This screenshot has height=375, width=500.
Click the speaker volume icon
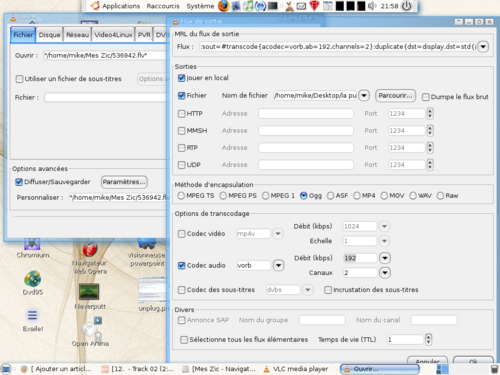pos(372,6)
